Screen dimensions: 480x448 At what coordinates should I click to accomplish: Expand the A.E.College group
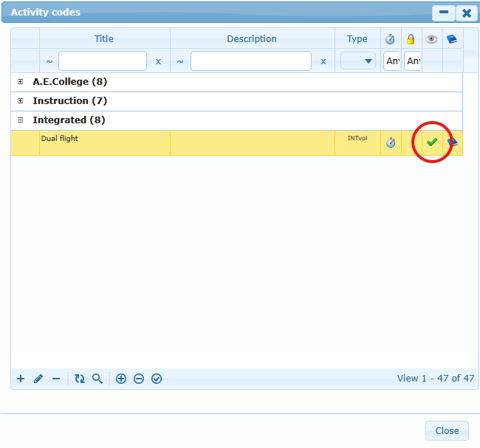point(21,82)
